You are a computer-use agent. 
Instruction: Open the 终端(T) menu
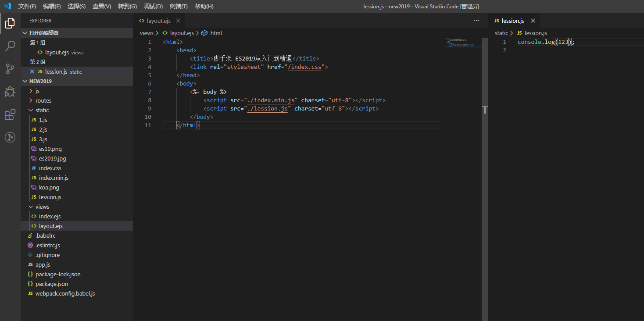click(179, 6)
